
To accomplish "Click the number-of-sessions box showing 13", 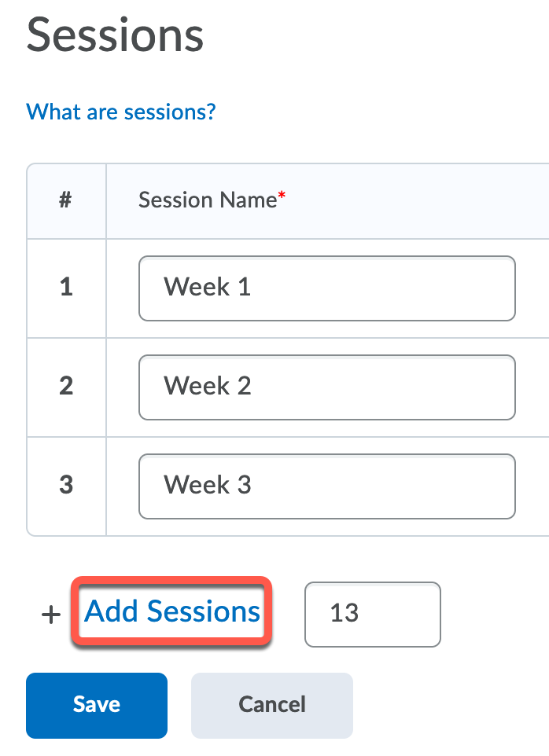I will 372,614.
